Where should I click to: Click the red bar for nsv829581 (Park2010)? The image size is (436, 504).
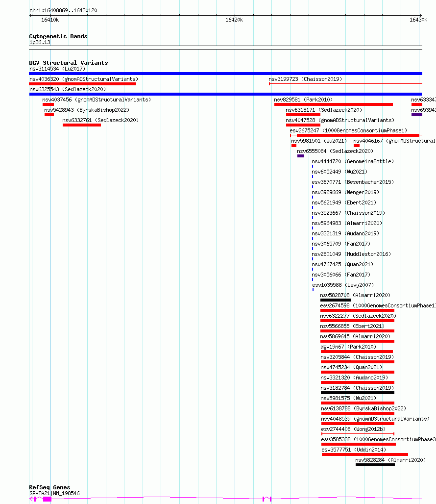333,104
